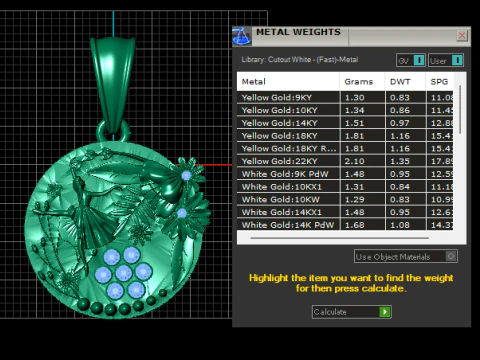This screenshot has width=480, height=360.
Task: Click the horizontal scrollbar under the table
Action: pyautogui.click(x=339, y=238)
